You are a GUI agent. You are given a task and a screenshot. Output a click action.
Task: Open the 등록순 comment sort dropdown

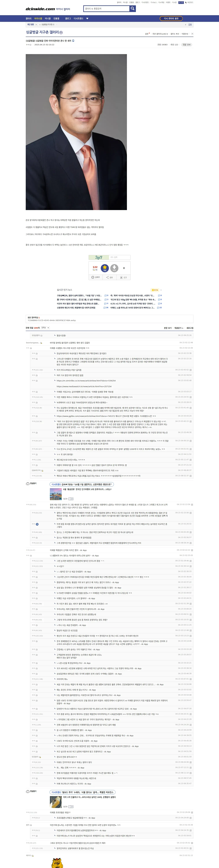45,328
